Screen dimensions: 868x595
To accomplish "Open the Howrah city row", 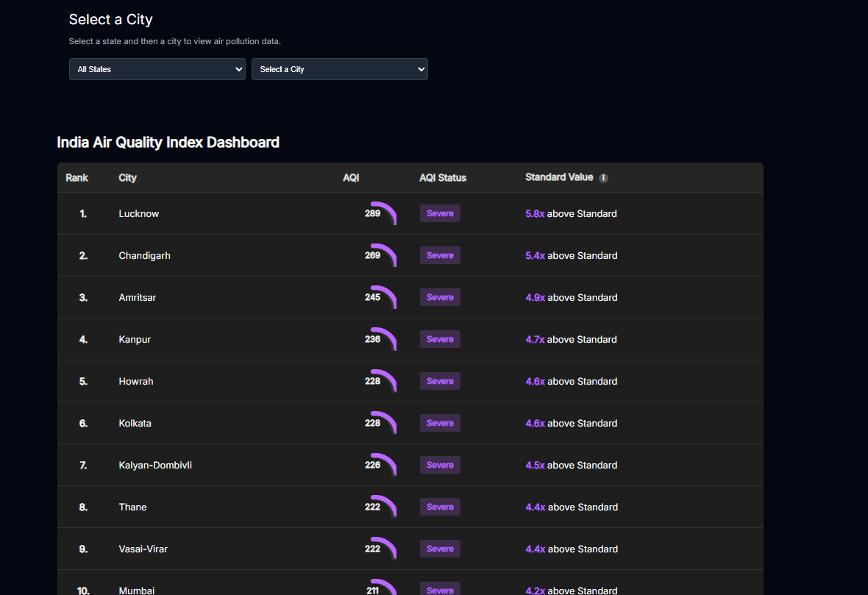I will click(x=136, y=382).
